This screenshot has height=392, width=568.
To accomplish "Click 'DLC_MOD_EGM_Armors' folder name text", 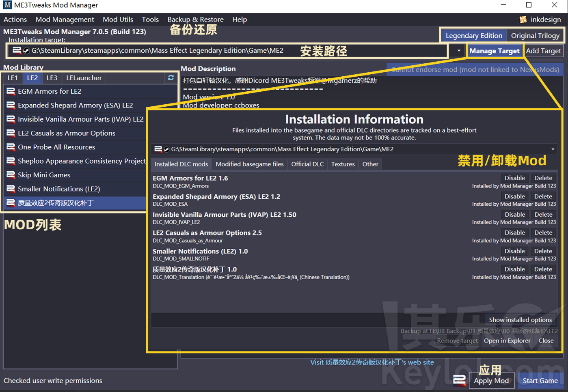I will (181, 186).
